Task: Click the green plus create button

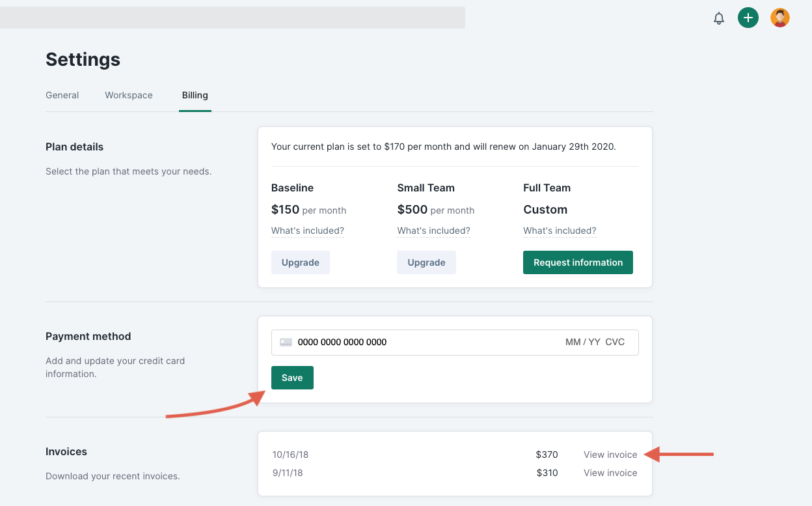Action: coord(748,18)
